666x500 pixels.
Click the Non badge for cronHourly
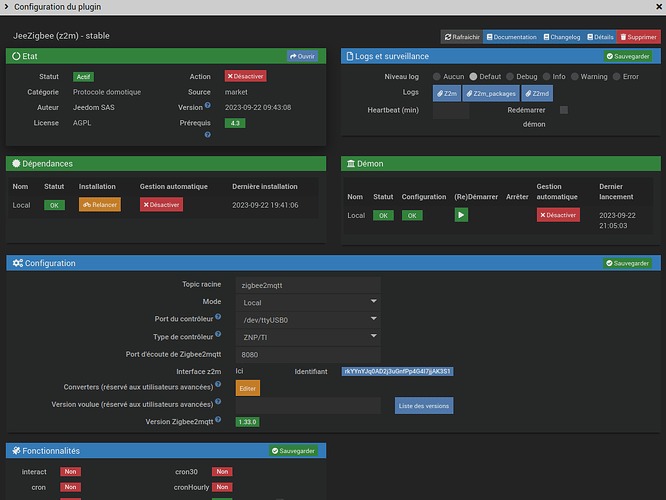222,487
